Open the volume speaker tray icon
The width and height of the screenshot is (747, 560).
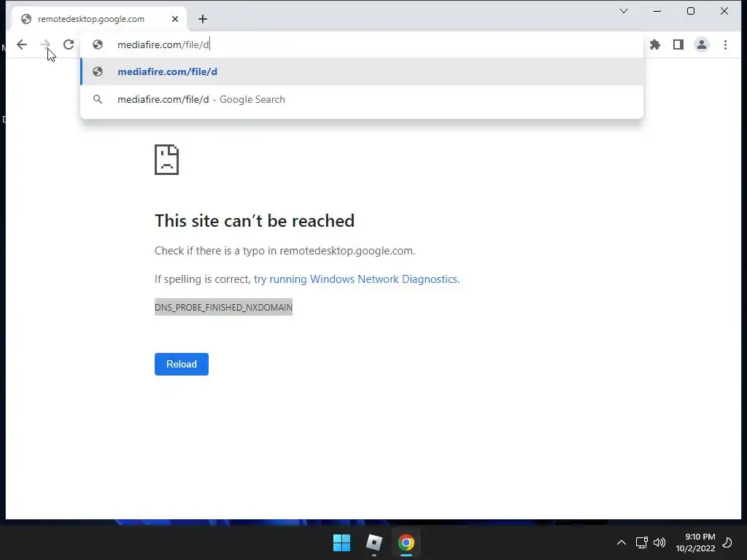[x=659, y=542]
